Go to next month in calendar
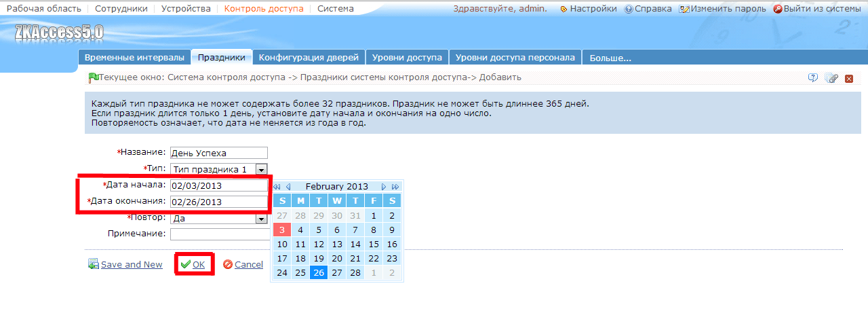868x326 pixels. pyautogui.click(x=384, y=187)
